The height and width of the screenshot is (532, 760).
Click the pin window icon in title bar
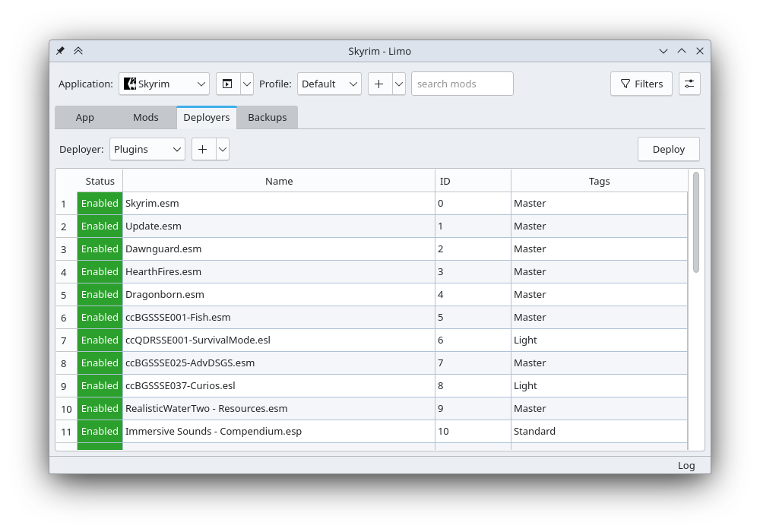(x=60, y=51)
